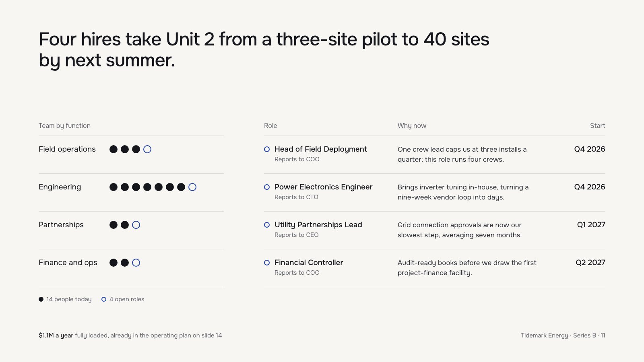Click circle bullet beside Financial Controller
The image size is (644, 362).
(x=267, y=263)
